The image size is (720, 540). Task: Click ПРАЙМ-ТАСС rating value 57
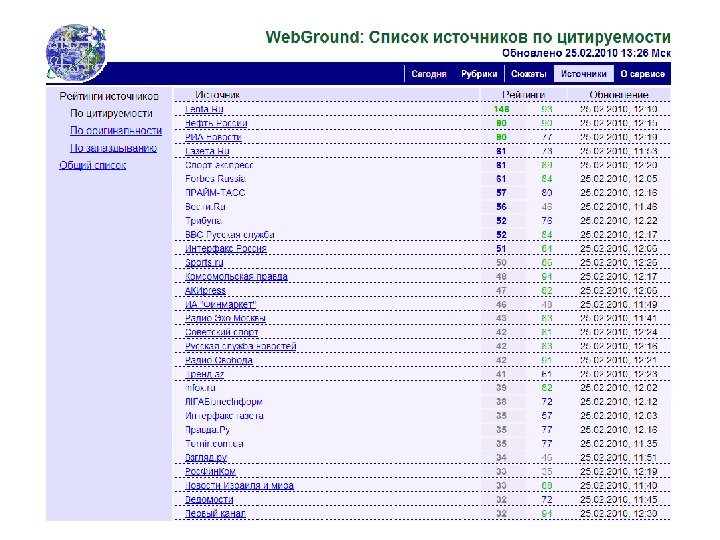501,192
